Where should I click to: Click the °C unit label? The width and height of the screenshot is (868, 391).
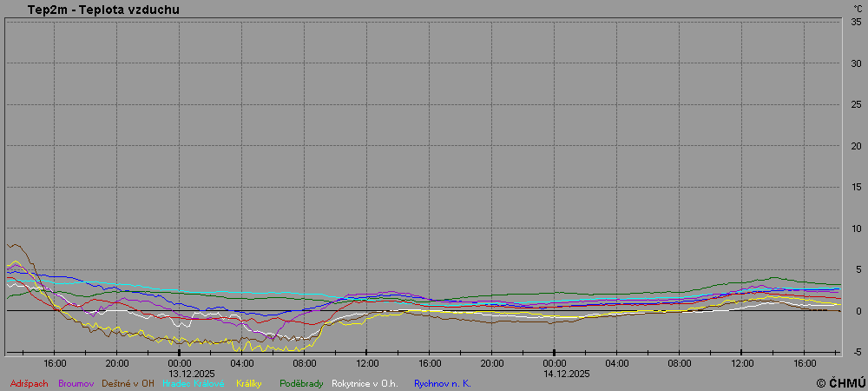858,9
